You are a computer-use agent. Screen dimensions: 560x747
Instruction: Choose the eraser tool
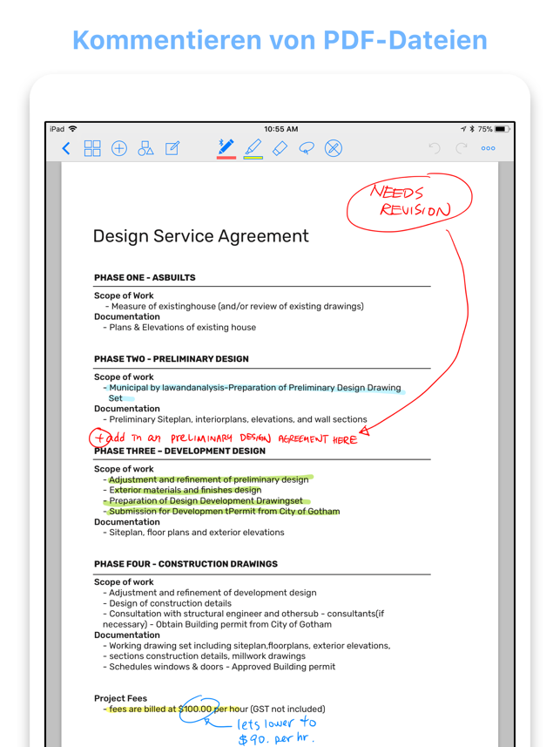(280, 148)
